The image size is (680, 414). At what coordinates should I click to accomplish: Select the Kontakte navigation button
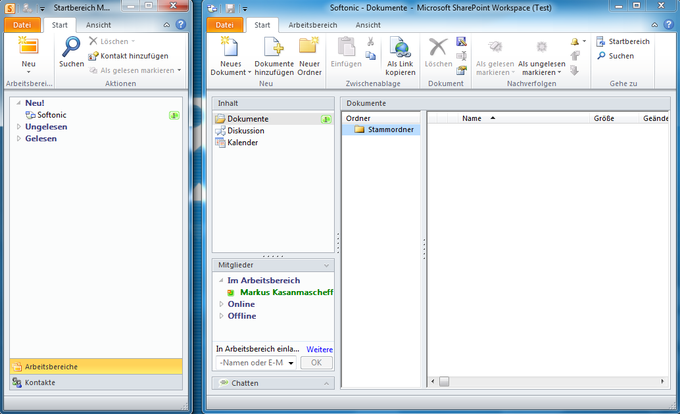tap(96, 382)
